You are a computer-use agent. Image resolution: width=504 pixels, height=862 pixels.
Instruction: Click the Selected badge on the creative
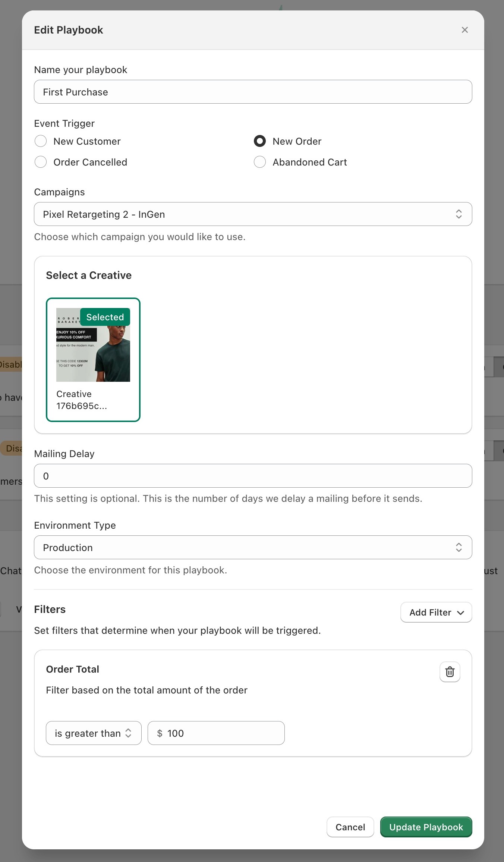(105, 317)
